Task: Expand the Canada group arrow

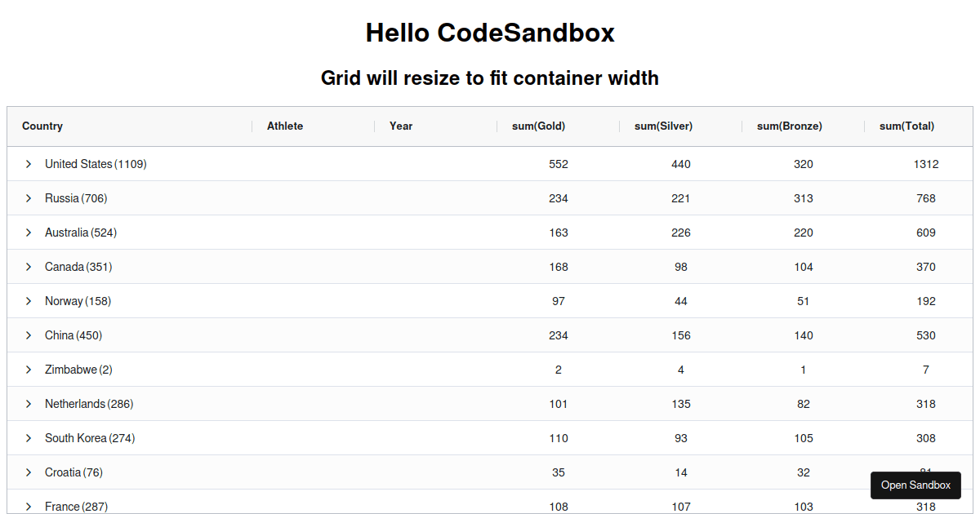Action: pos(29,267)
